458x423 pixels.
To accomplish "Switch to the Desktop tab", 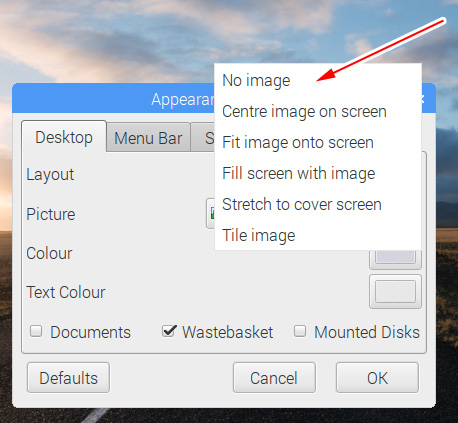I will tap(64, 137).
